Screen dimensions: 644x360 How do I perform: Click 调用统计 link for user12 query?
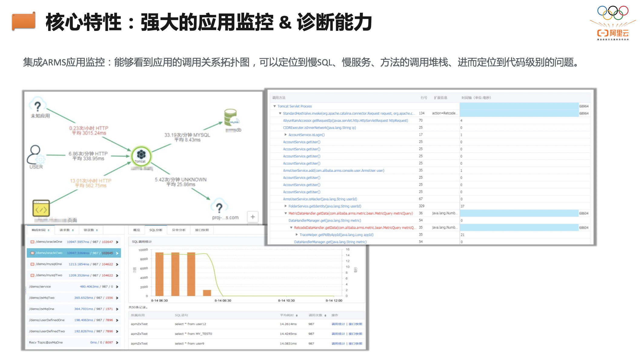point(338,324)
